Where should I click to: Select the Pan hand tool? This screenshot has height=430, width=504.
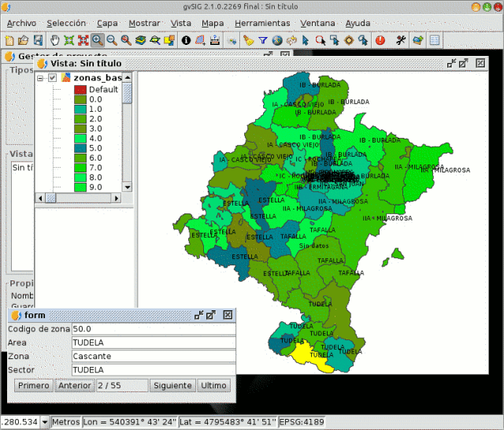[54, 39]
